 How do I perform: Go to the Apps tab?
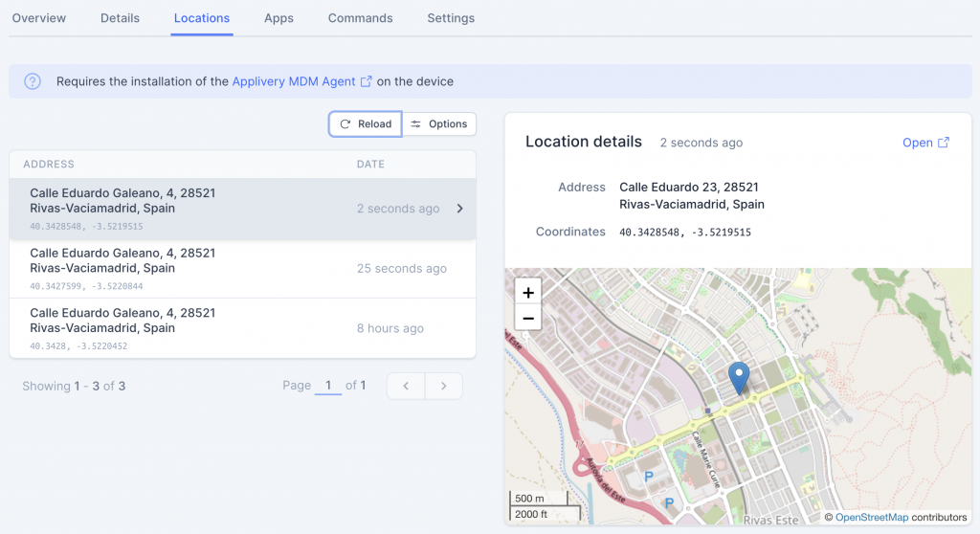point(278,18)
